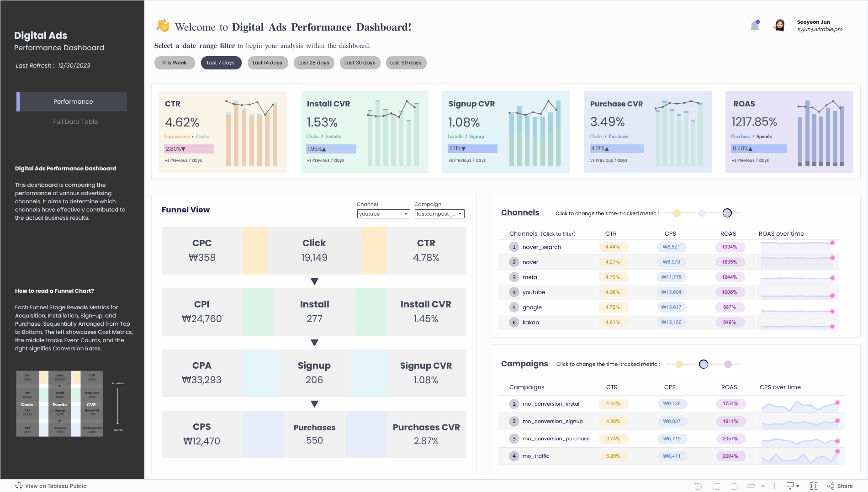The height and width of the screenshot is (492, 868).
Task: Open the Campaign dropdown in Funnel View
Action: 439,213
